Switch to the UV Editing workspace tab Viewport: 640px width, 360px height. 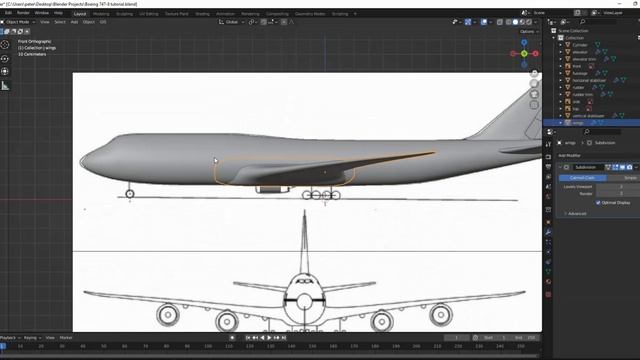coord(149,13)
